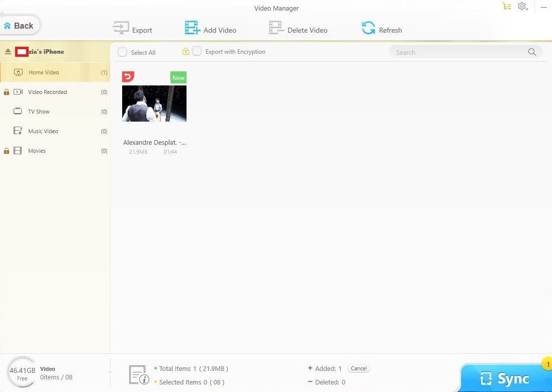Screen dimensions: 552x392
Task: Click the Video Manager window title
Action: [277, 8]
